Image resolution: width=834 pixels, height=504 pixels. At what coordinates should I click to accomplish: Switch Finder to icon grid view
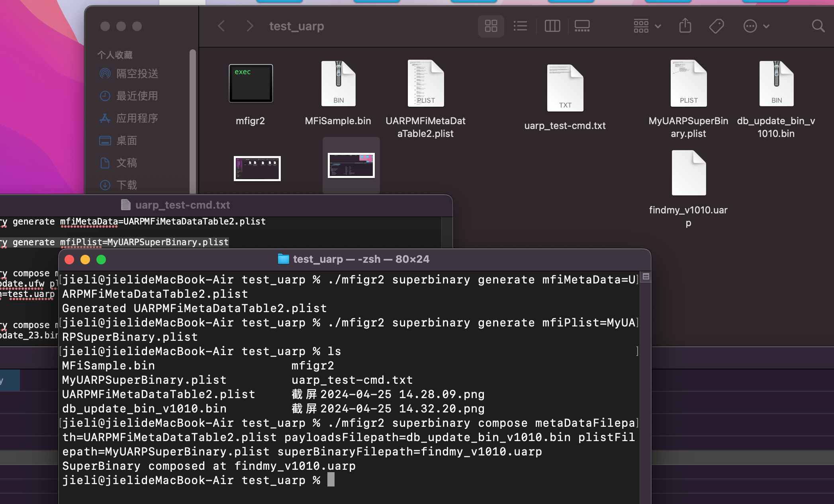[491, 26]
